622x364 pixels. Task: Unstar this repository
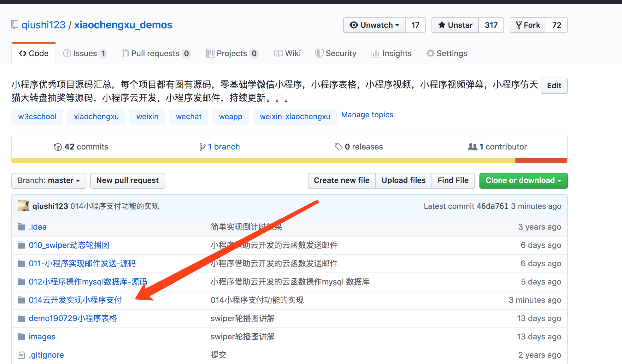point(455,25)
